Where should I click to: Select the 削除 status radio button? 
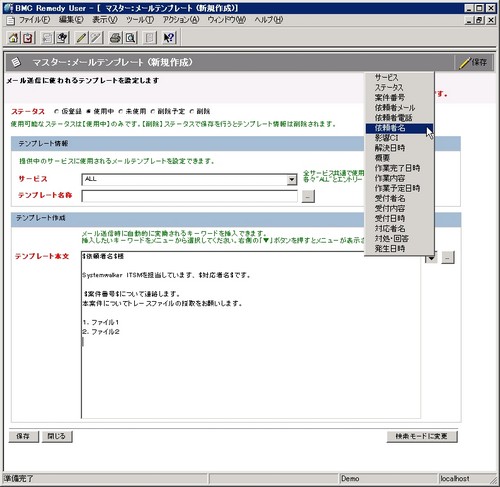(x=192, y=112)
